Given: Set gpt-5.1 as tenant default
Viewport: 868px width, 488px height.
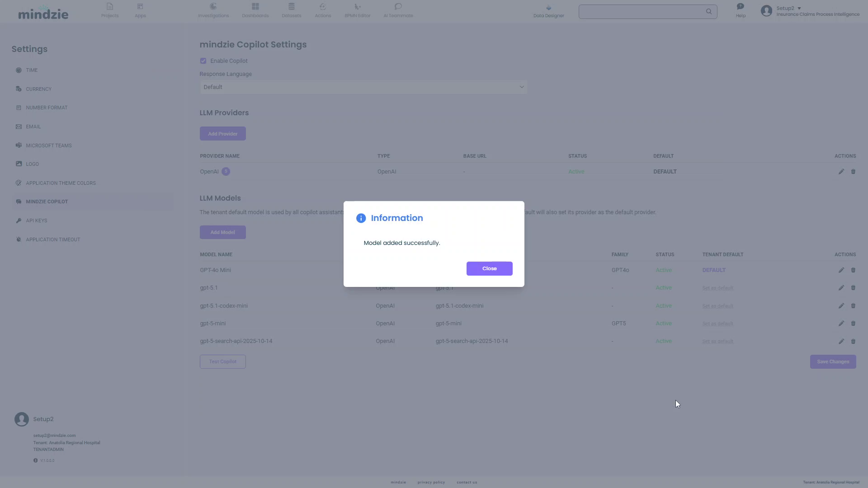Looking at the screenshot, I should 717,288.
